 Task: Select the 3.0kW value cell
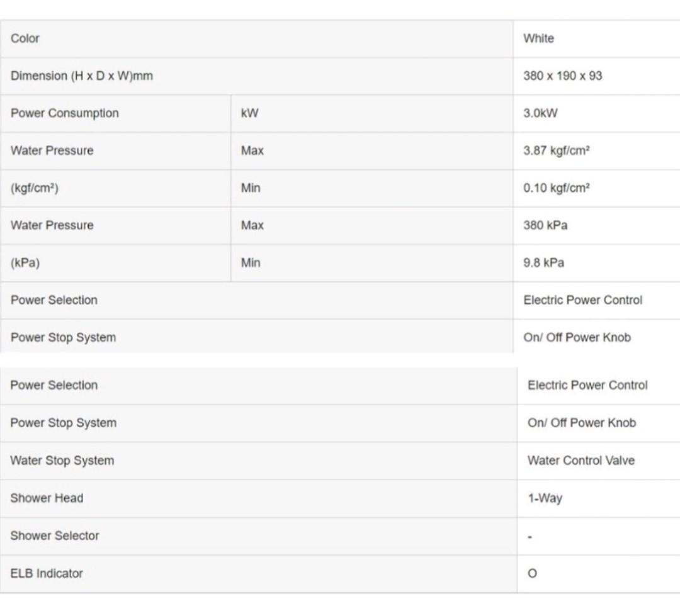(540, 113)
